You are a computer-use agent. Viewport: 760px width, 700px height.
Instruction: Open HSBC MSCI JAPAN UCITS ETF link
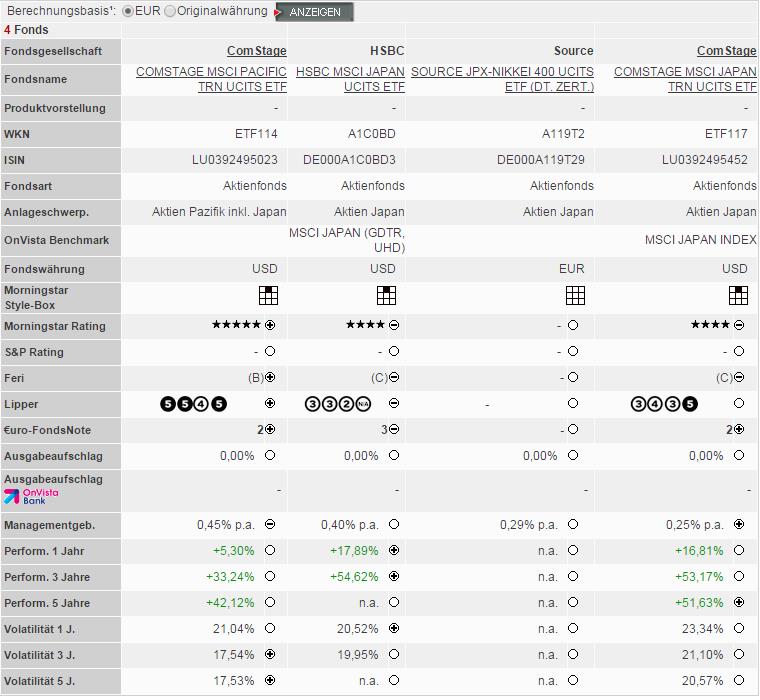[x=350, y=79]
